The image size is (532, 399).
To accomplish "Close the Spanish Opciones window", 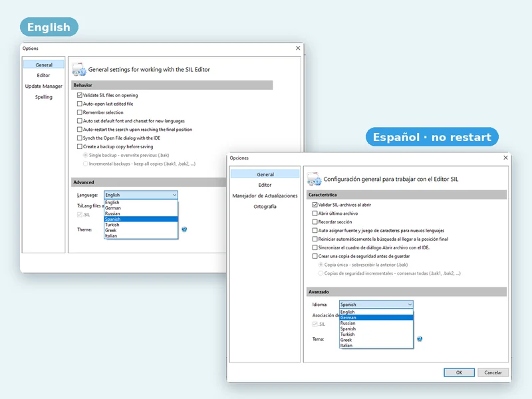I will point(505,158).
